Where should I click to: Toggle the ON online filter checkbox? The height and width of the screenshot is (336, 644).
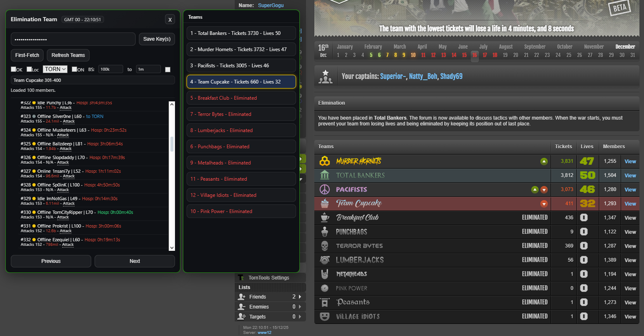[74, 70]
